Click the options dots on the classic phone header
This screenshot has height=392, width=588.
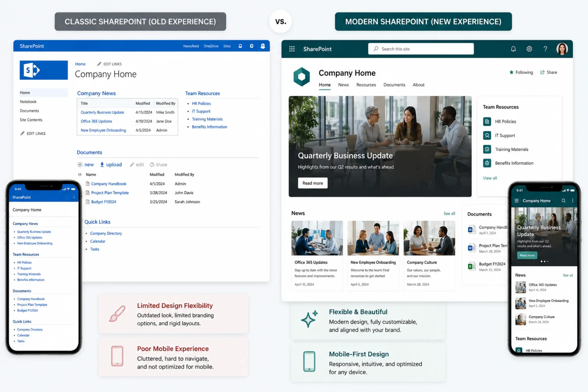[73, 197]
